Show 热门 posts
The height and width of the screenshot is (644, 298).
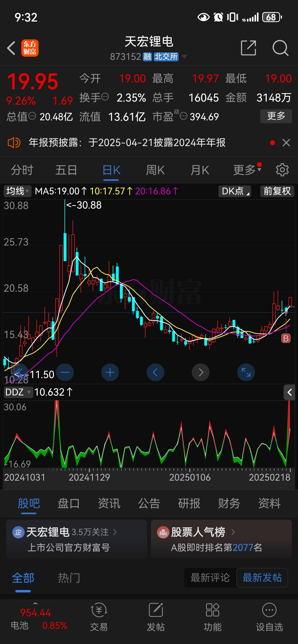69,578
